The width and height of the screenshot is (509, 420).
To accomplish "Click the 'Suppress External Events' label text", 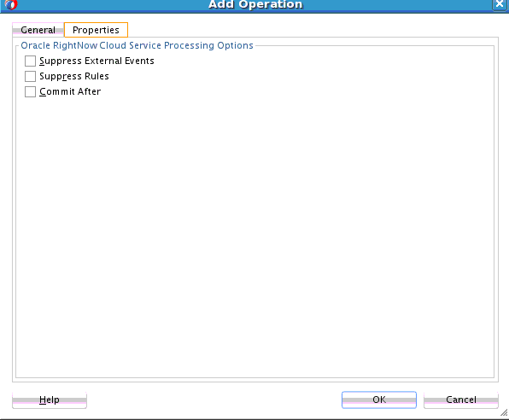I will click(97, 61).
